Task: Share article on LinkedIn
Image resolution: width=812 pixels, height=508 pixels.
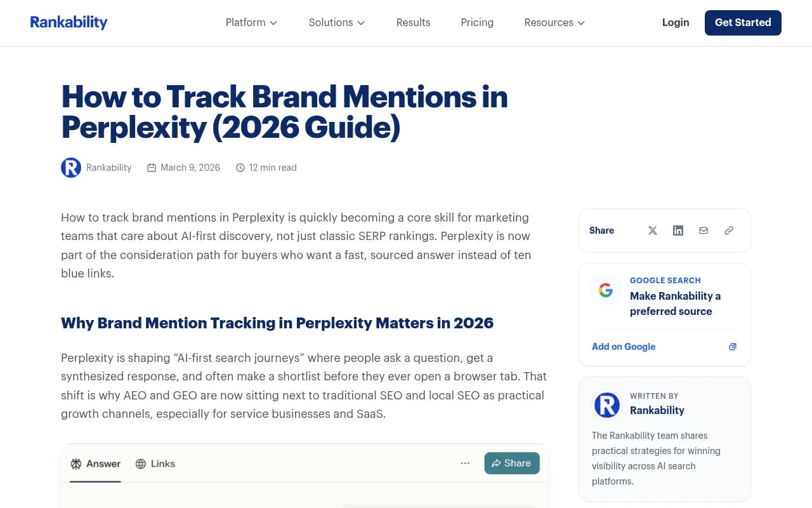Action: point(678,231)
